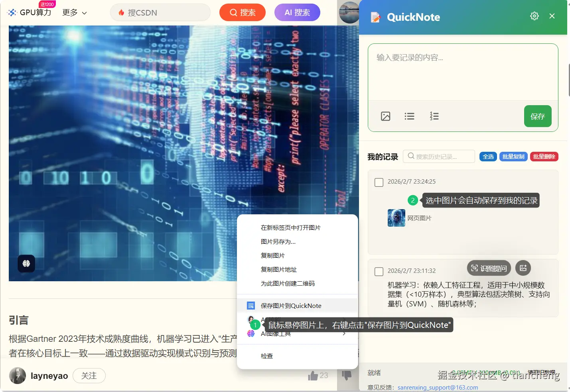The image size is (570, 392).
Task: Choose 检查 from the context menu
Action: coord(266,355)
